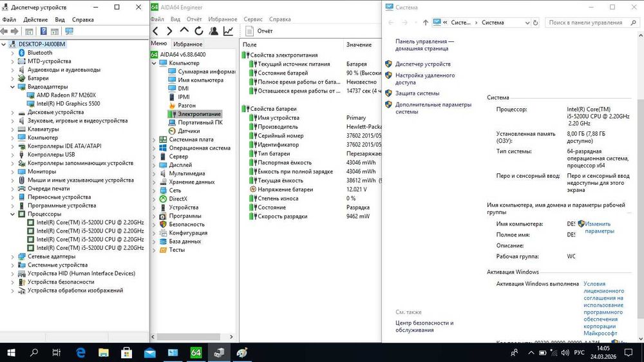Click Up arrow in Система window

[426, 23]
